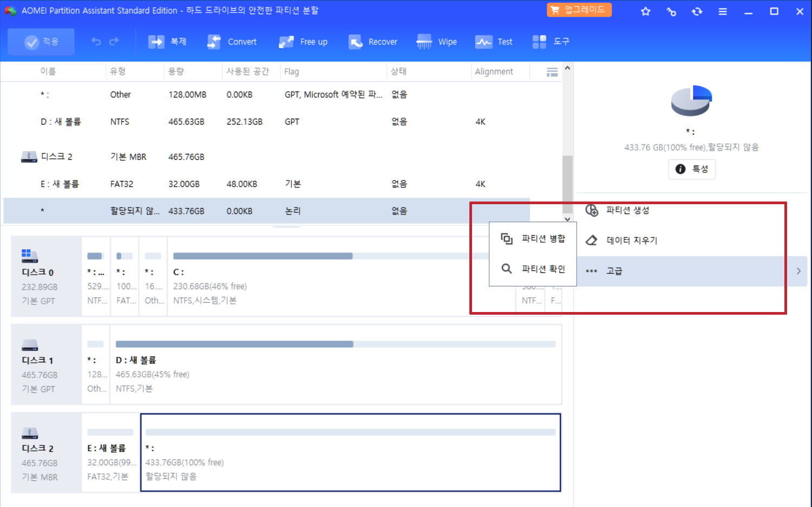Click the redo arrow icon
The image size is (812, 507).
114,41
